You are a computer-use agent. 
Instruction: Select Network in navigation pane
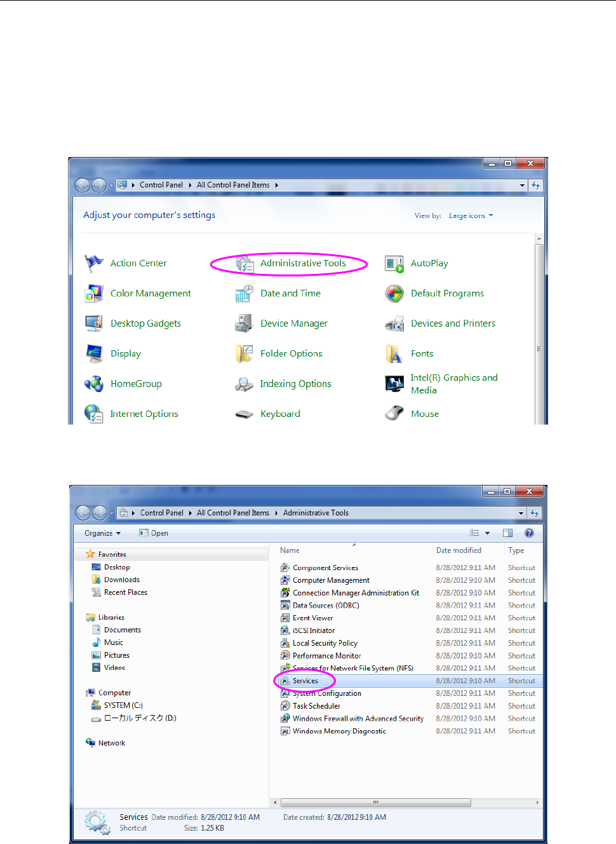point(112,743)
